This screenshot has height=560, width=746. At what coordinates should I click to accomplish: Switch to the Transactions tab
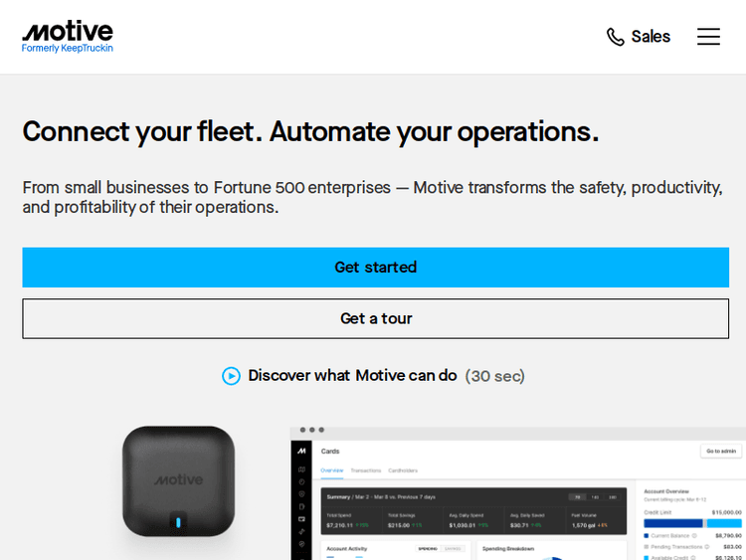(x=366, y=470)
